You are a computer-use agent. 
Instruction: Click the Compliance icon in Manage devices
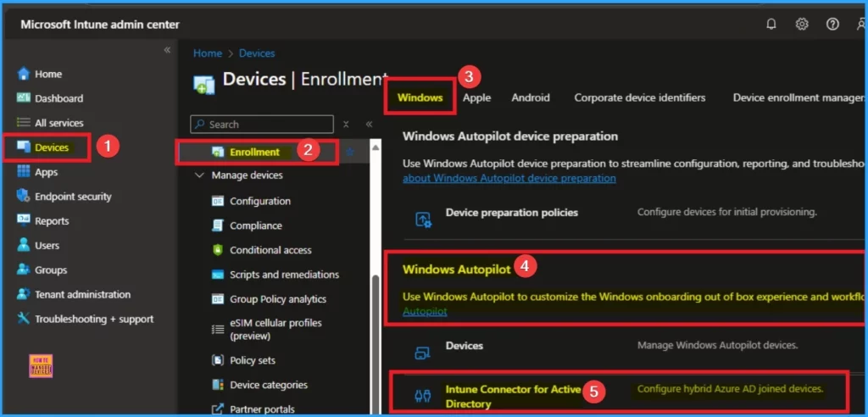(218, 225)
